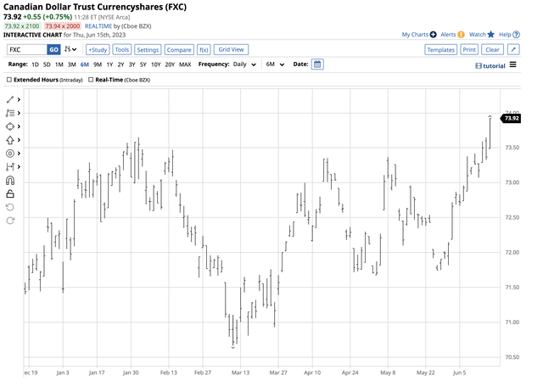The image size is (543, 392).
Task: Set range to 1D
Action: (x=35, y=64)
